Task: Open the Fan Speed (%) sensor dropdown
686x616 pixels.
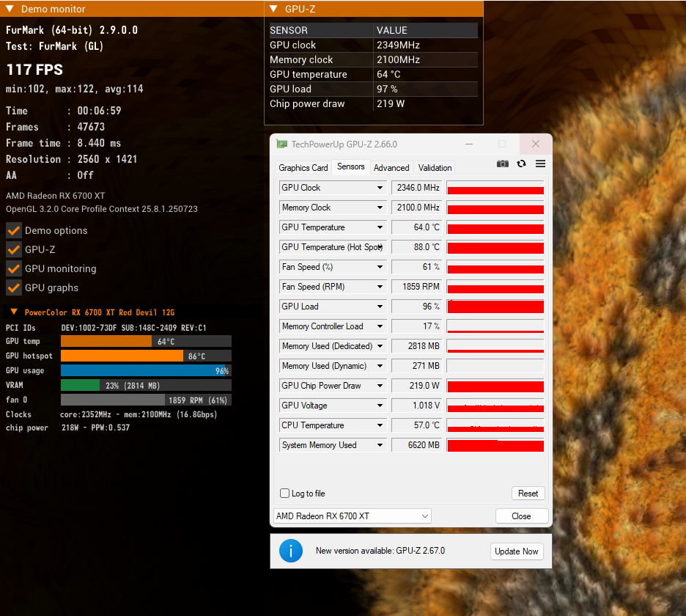Action: click(x=380, y=267)
